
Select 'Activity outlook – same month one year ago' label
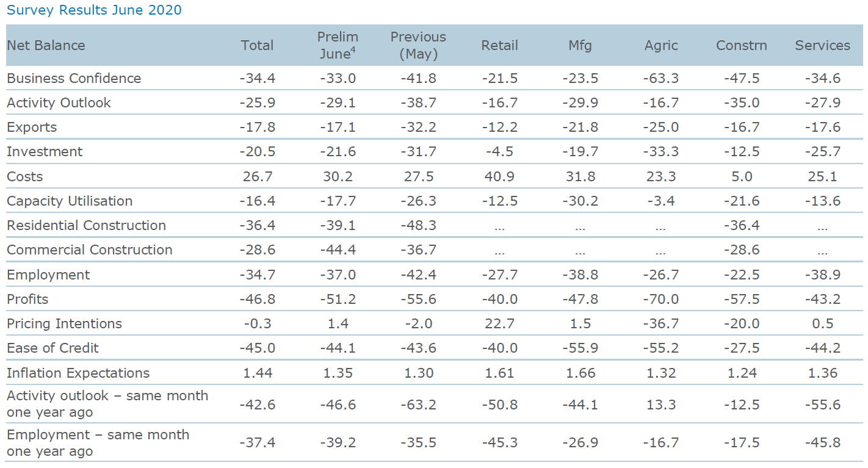(107, 404)
